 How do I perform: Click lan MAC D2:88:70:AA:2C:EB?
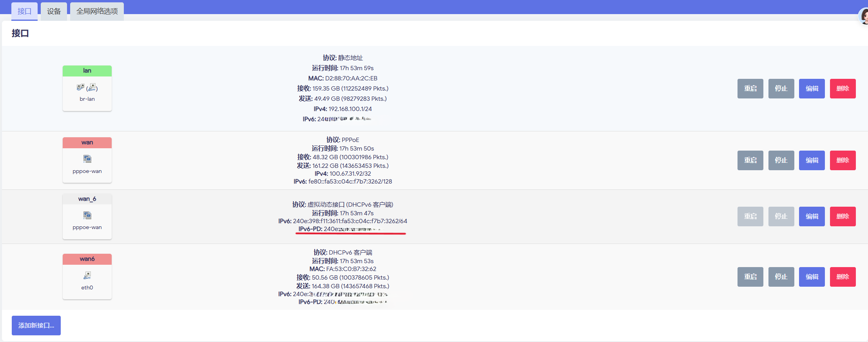click(342, 78)
